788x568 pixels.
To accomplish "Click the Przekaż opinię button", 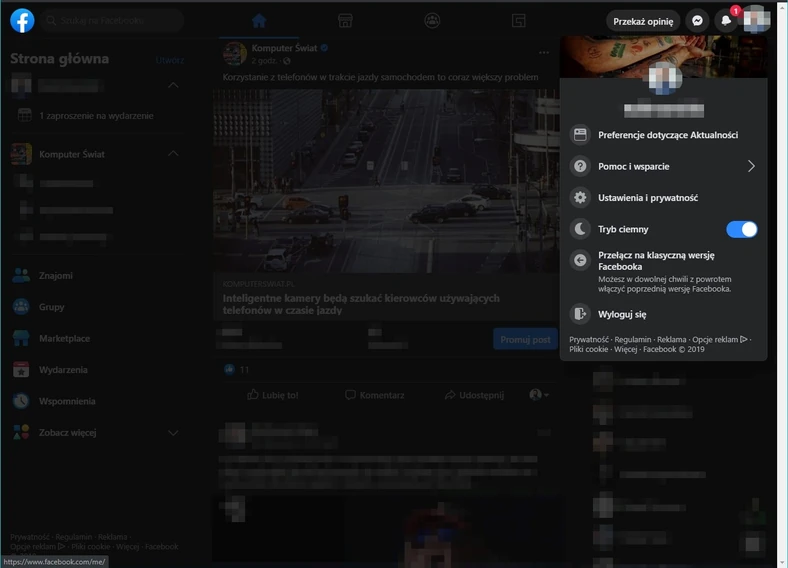I will pos(643,21).
